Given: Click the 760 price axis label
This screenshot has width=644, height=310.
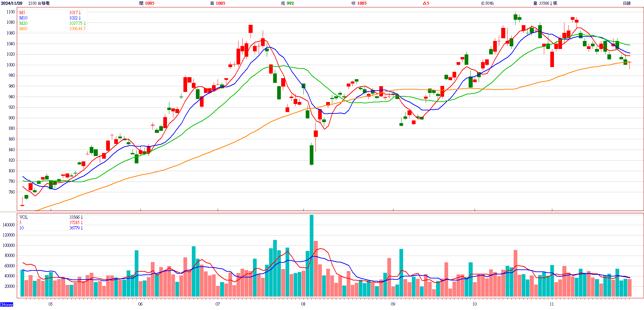Looking at the screenshot, I should point(12,192).
